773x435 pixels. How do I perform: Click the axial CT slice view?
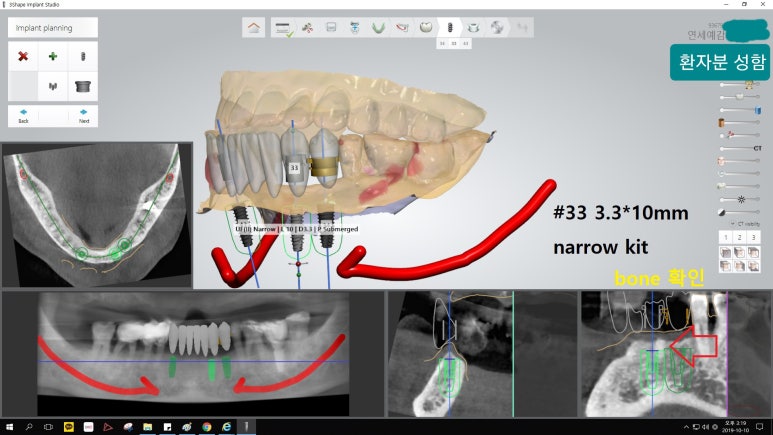pyautogui.click(x=96, y=214)
